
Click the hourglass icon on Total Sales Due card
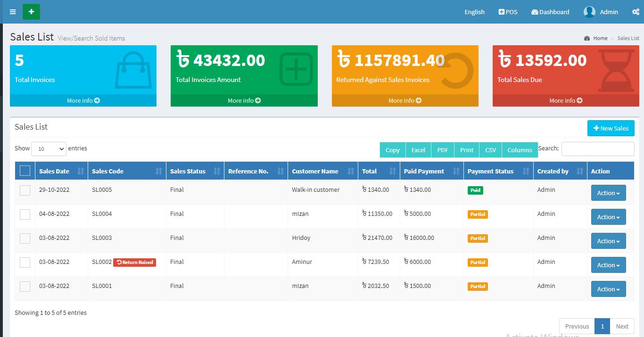[x=616, y=71]
